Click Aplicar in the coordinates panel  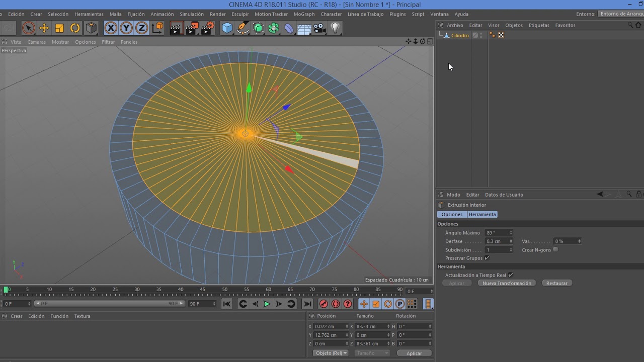(x=414, y=353)
